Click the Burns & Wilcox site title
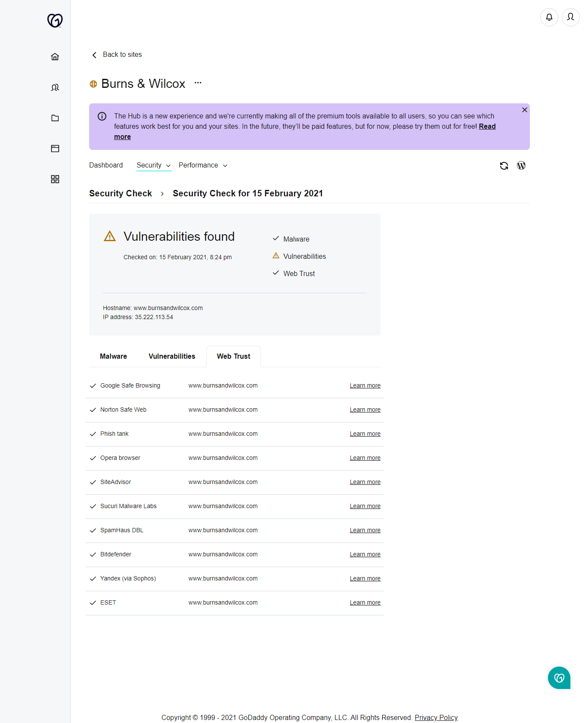This screenshot has height=723, width=588. [x=143, y=84]
